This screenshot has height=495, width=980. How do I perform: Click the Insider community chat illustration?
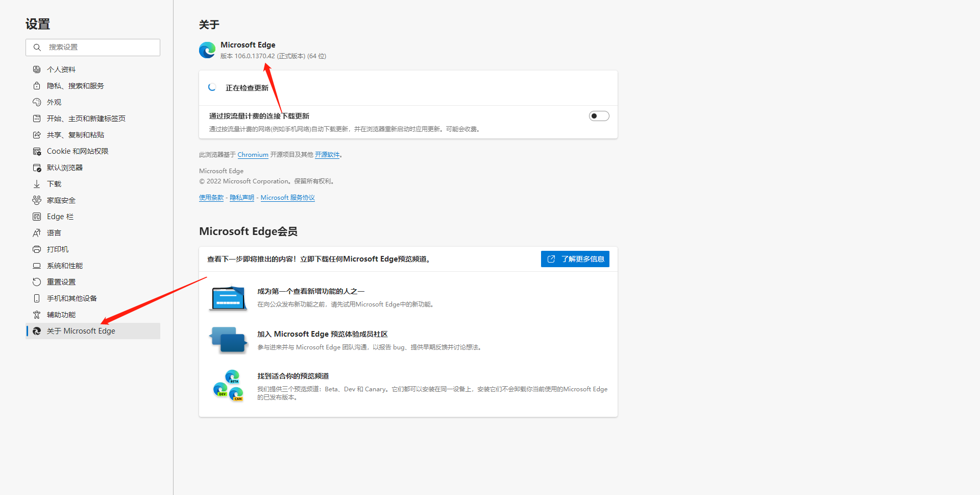click(228, 340)
